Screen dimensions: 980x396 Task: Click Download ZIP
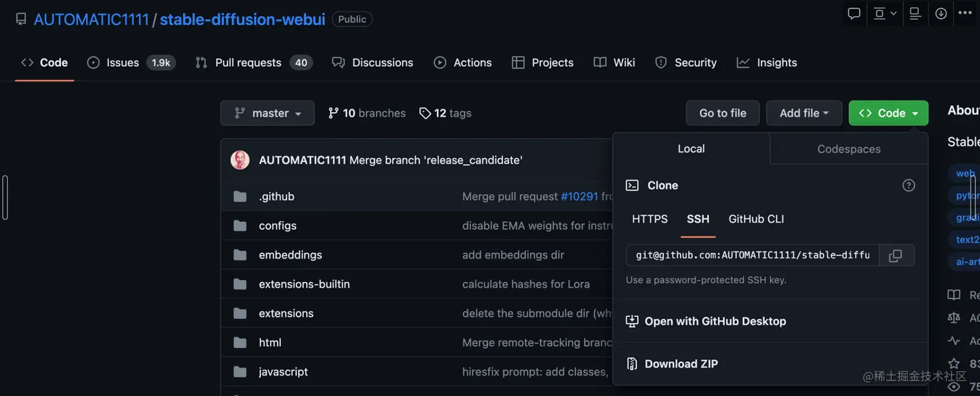click(681, 364)
